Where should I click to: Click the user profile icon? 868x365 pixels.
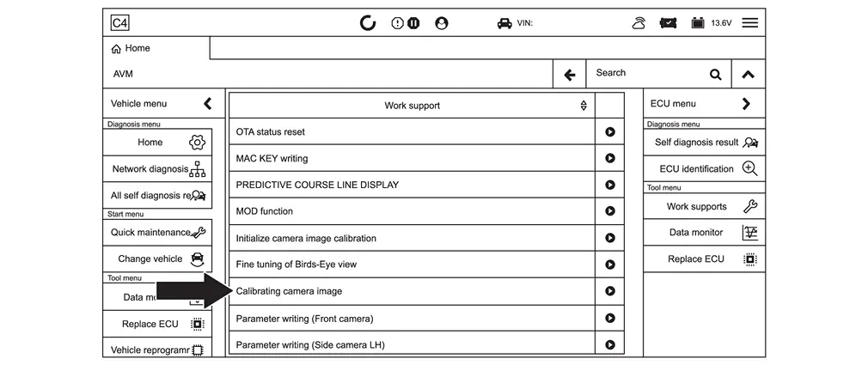[x=442, y=23]
